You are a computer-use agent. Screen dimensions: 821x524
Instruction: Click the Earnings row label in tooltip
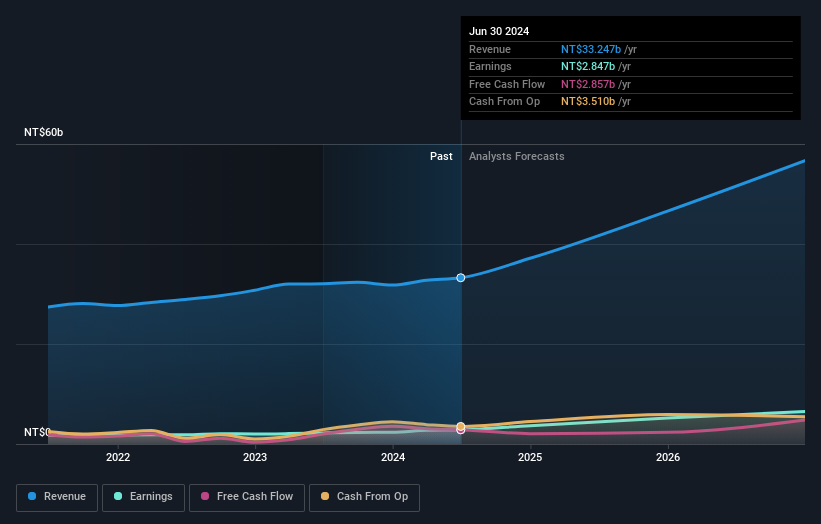pyautogui.click(x=490, y=66)
